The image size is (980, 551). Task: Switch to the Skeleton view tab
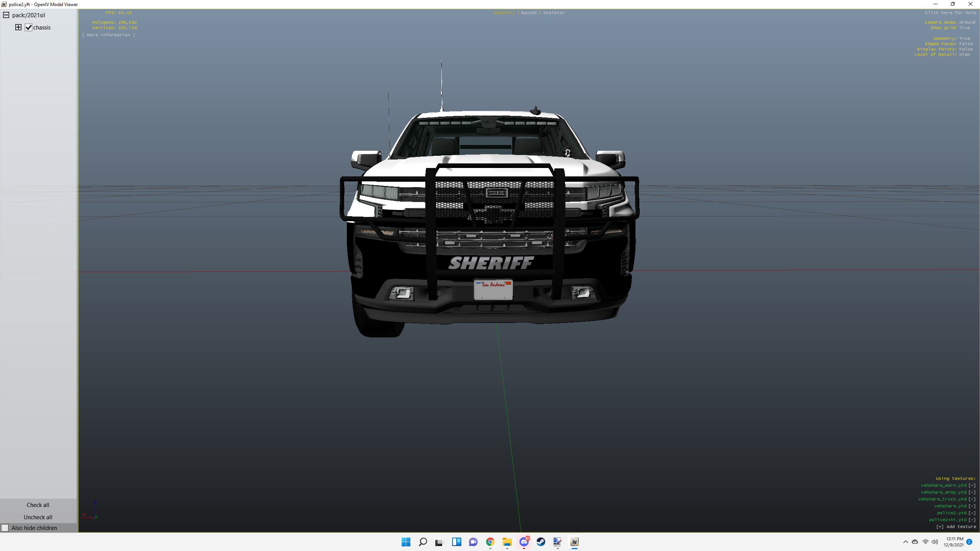pyautogui.click(x=554, y=13)
